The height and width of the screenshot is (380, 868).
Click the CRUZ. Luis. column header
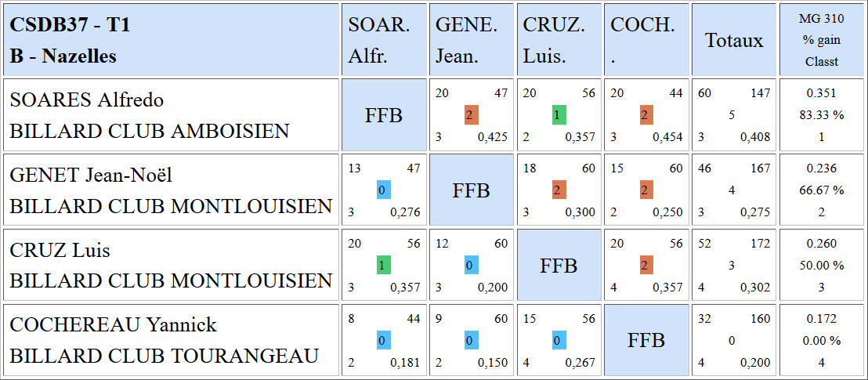[x=559, y=40]
